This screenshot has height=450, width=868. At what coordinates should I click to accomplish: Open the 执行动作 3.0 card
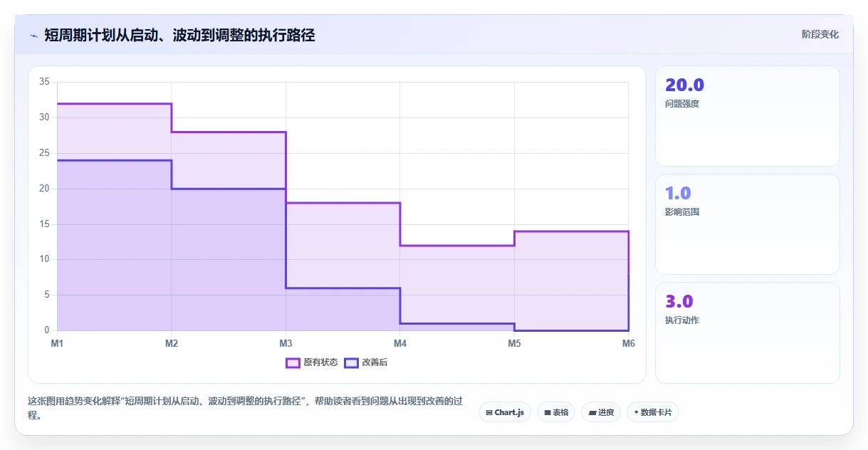tap(748, 333)
